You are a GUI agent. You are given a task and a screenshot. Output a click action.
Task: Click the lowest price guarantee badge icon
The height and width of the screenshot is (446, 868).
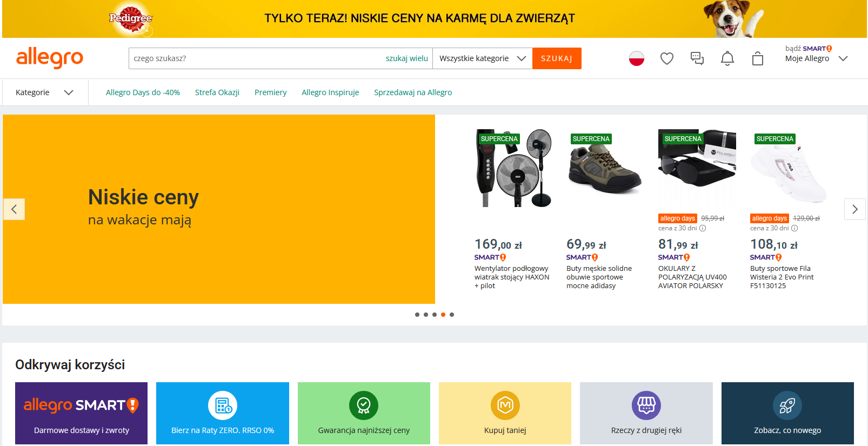point(364,405)
